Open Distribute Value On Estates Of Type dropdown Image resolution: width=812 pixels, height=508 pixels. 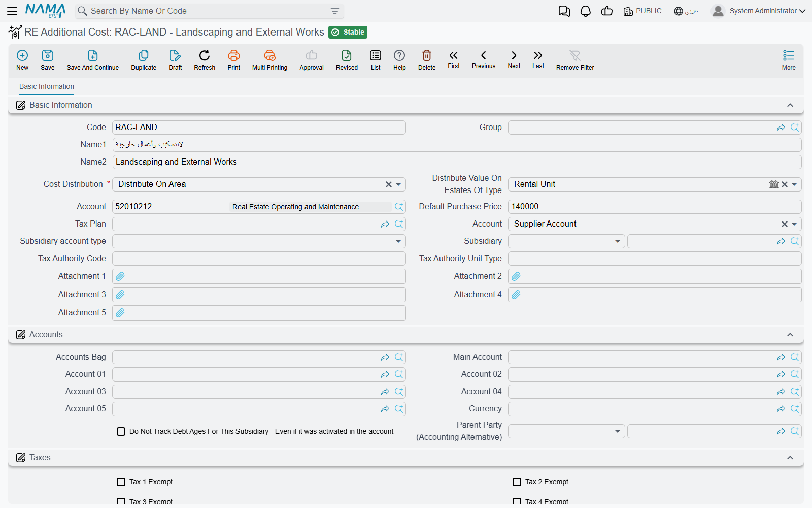794,184
